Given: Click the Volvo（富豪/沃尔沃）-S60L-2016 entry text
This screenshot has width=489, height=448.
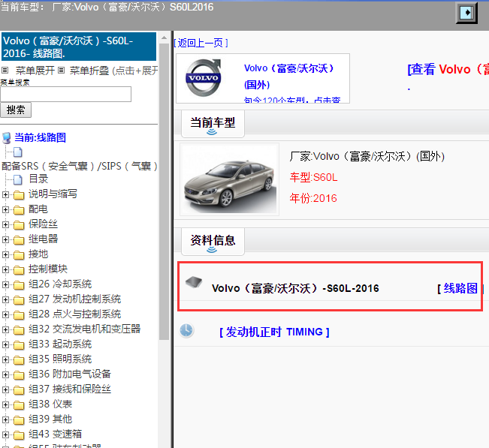Looking at the screenshot, I should tap(295, 288).
